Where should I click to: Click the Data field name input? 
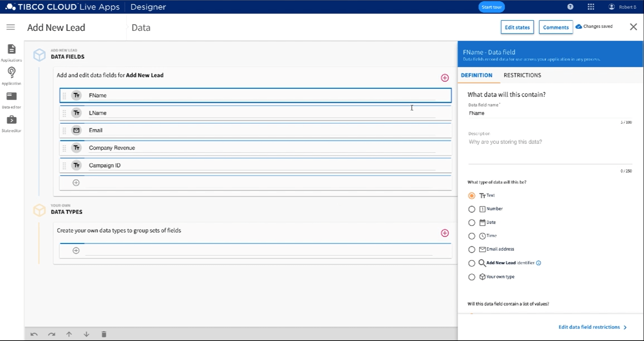pos(550,113)
